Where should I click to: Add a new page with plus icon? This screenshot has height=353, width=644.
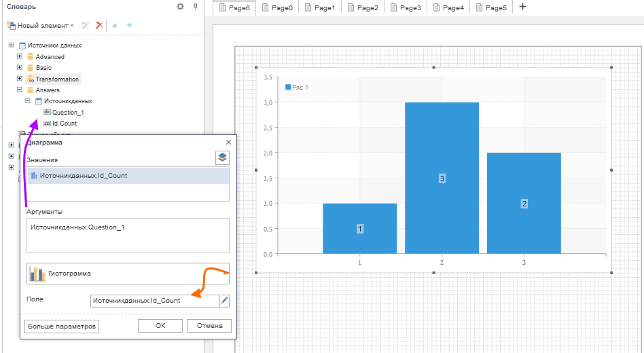(522, 7)
